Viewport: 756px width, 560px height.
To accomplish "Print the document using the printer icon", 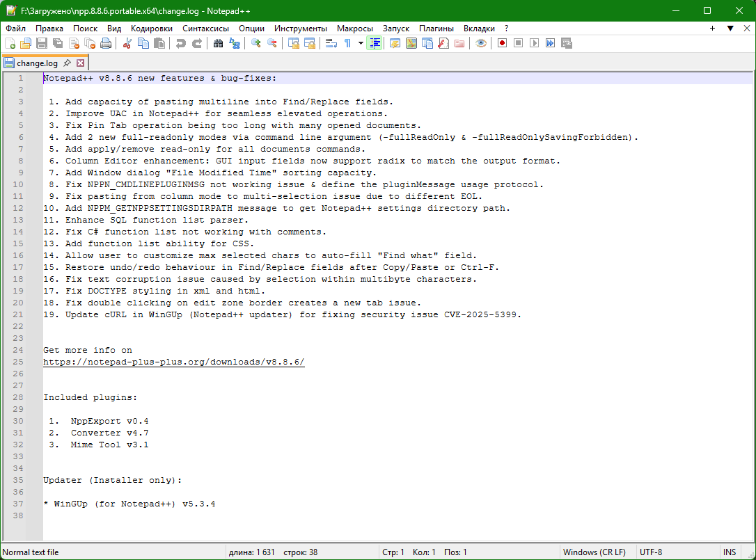I will click(106, 43).
